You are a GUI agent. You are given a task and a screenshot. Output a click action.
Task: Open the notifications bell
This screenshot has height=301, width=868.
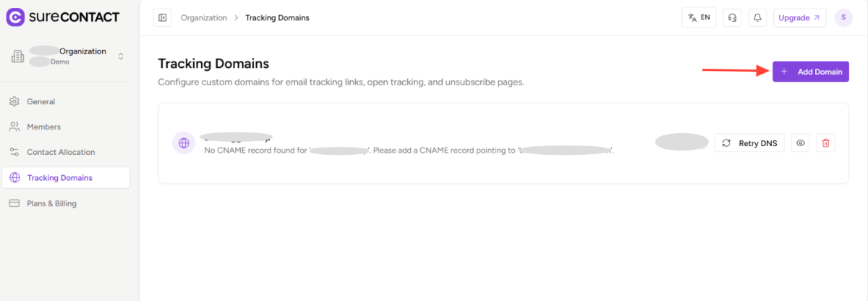(757, 17)
